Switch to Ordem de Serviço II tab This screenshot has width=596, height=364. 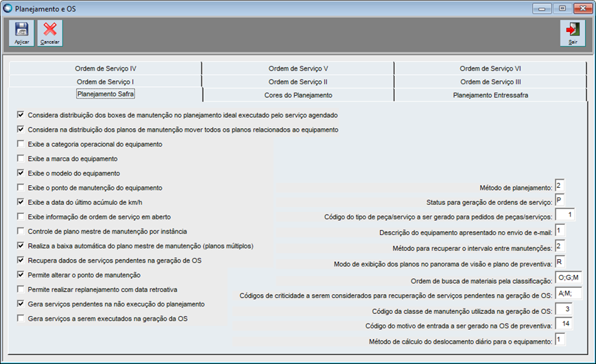tap(298, 82)
